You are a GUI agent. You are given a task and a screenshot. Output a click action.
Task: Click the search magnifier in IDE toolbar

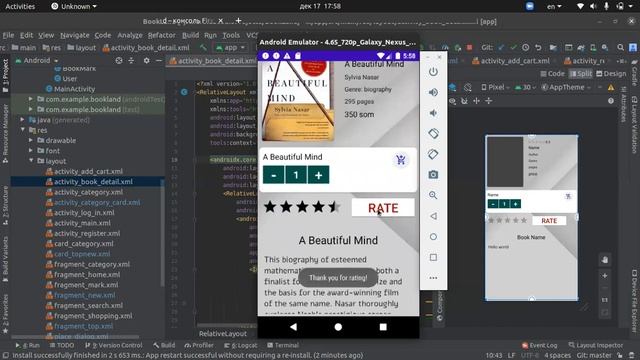tap(620, 47)
